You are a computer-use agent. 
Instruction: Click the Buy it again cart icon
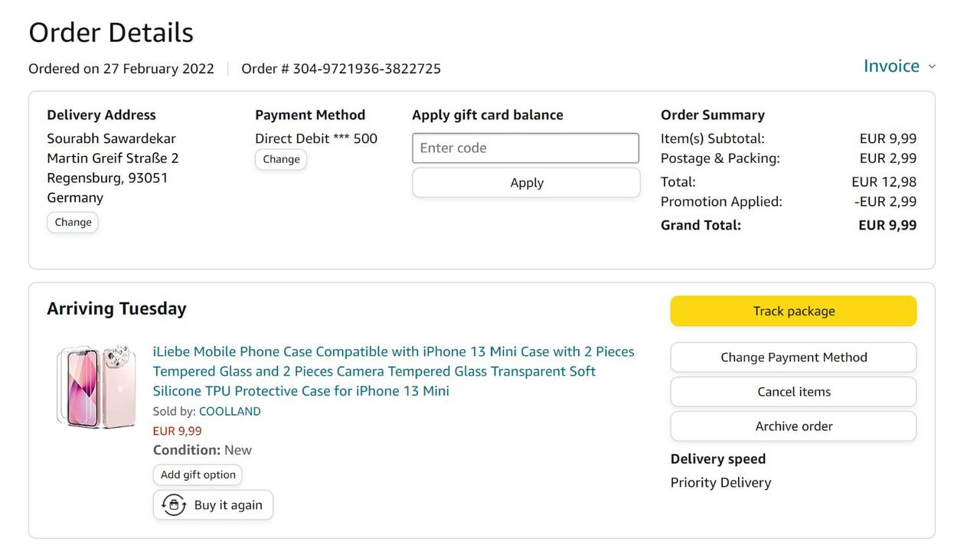point(174,505)
